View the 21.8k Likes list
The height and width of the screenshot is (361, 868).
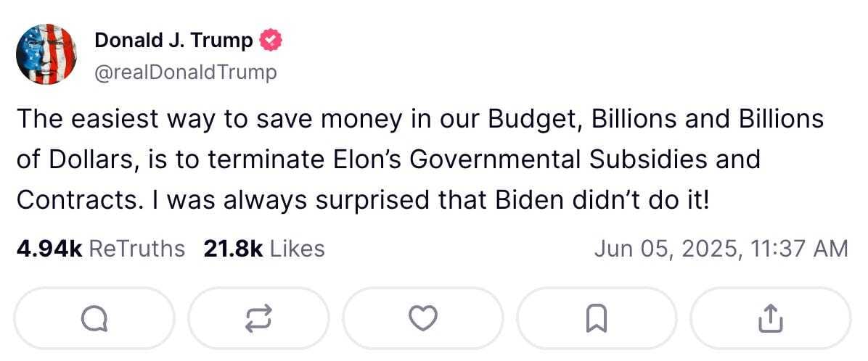point(263,249)
